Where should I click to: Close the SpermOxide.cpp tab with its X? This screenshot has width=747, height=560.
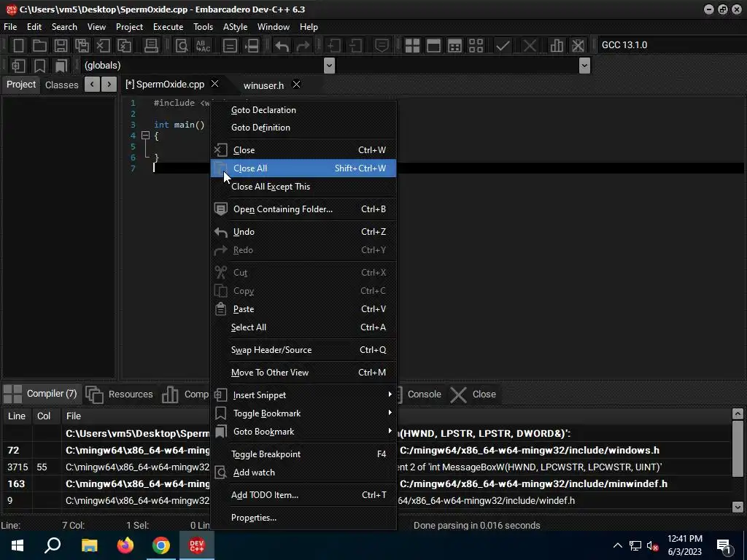[x=215, y=84]
